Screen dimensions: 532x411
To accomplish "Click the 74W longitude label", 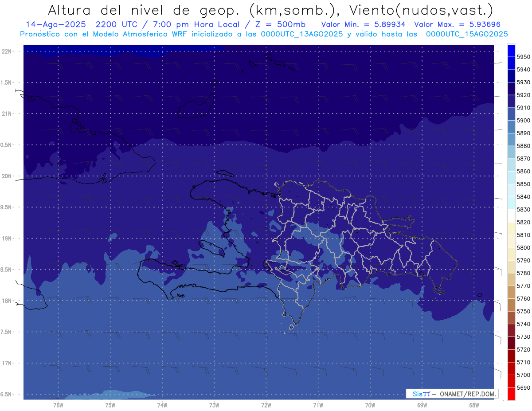I will 162,405.
